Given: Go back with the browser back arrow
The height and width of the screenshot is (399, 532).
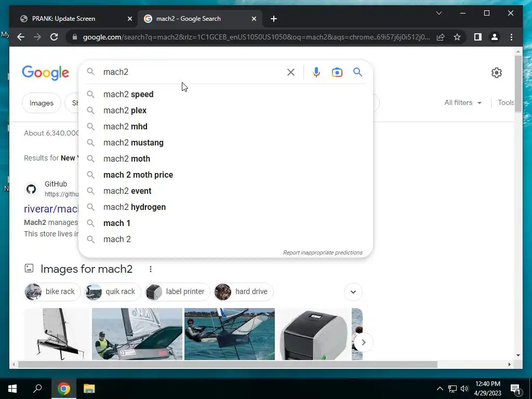Looking at the screenshot, I should 21,37.
